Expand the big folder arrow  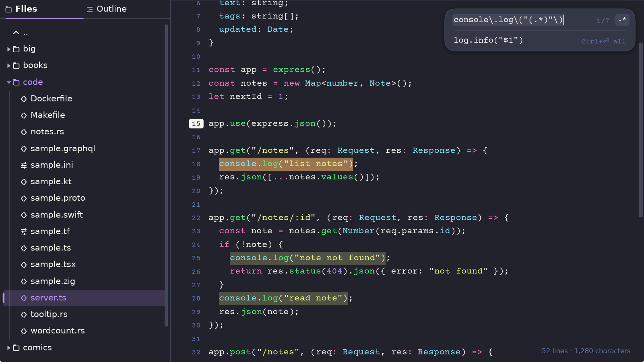9,49
